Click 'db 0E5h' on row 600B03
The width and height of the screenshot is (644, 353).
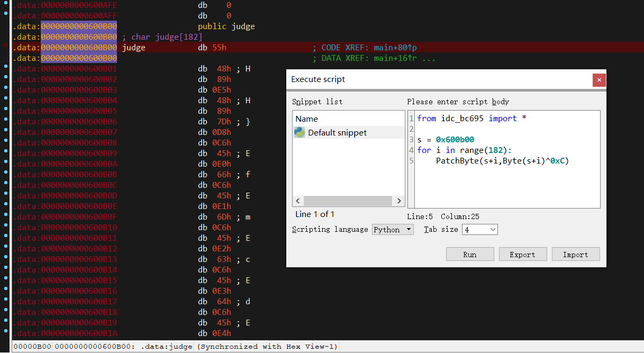[214, 90]
